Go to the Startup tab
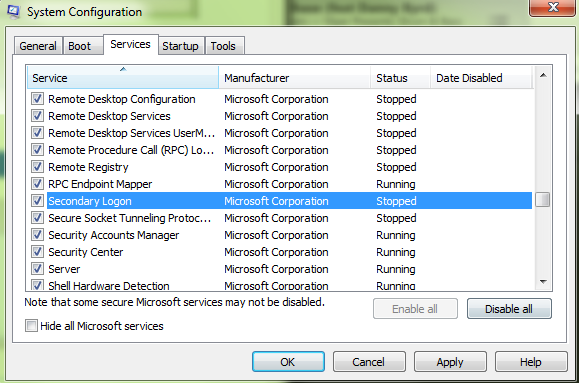 pyautogui.click(x=181, y=46)
